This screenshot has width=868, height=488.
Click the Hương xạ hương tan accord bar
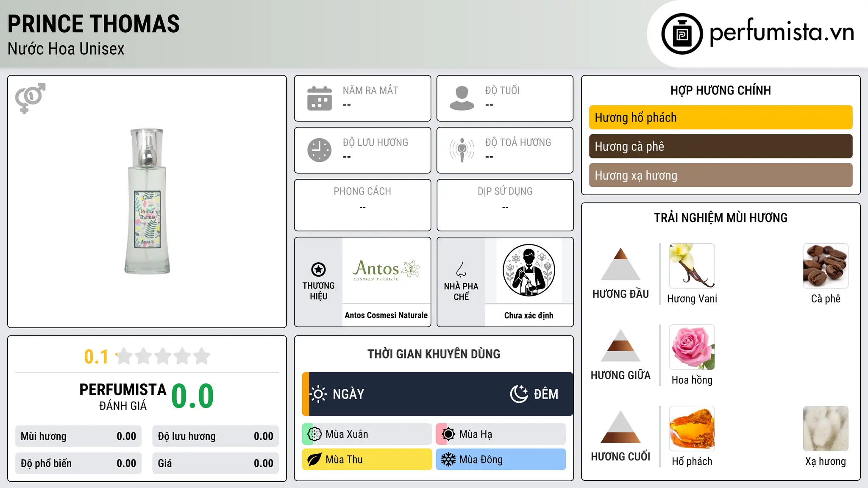721,175
